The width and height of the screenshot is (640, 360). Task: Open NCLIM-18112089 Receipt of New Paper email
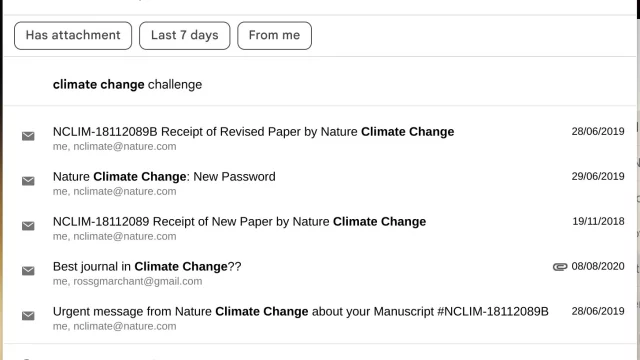(320, 228)
